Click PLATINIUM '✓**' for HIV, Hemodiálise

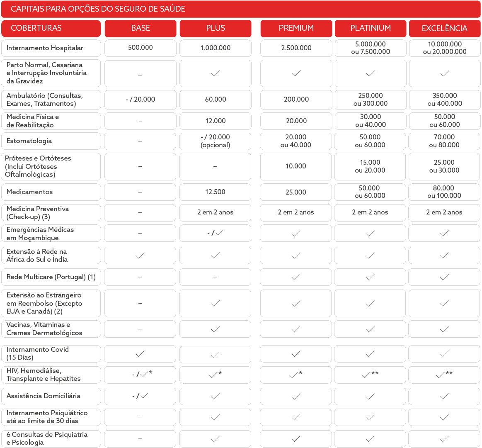pyautogui.click(x=370, y=375)
